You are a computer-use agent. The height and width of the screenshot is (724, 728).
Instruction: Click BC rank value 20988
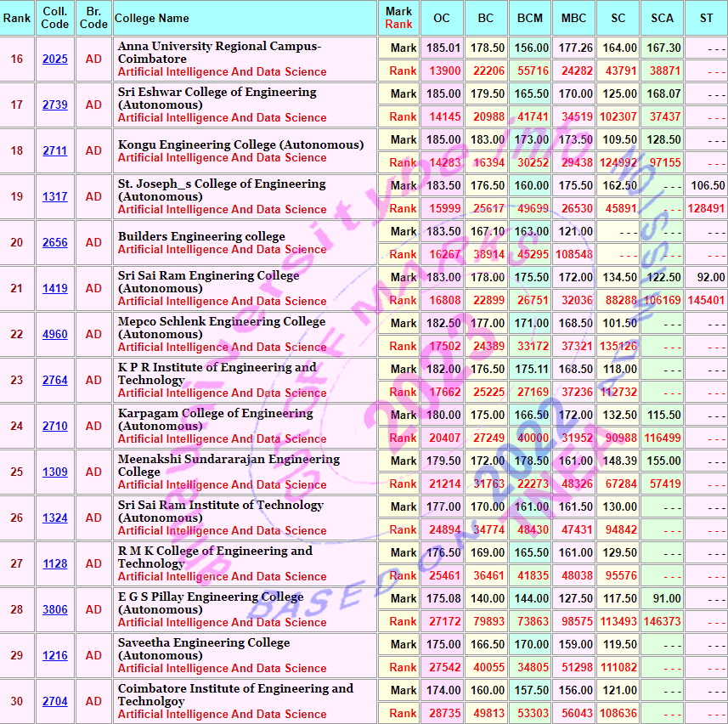(489, 116)
